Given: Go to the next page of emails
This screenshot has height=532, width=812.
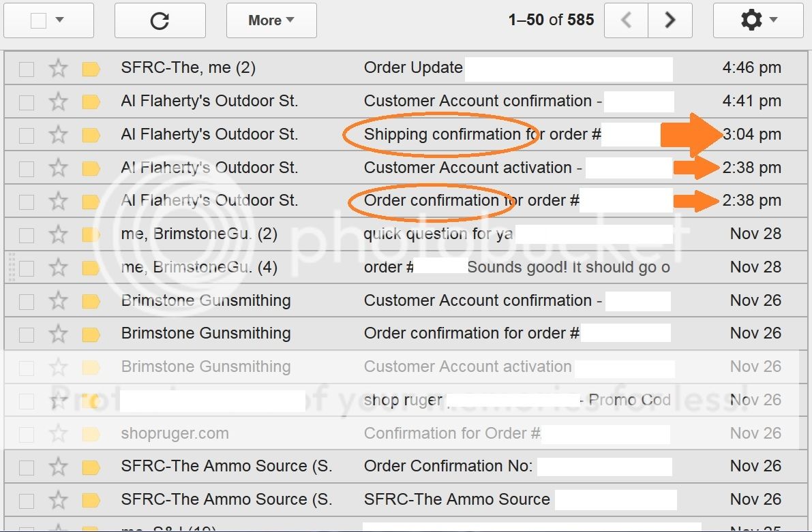Looking at the screenshot, I should (670, 20).
